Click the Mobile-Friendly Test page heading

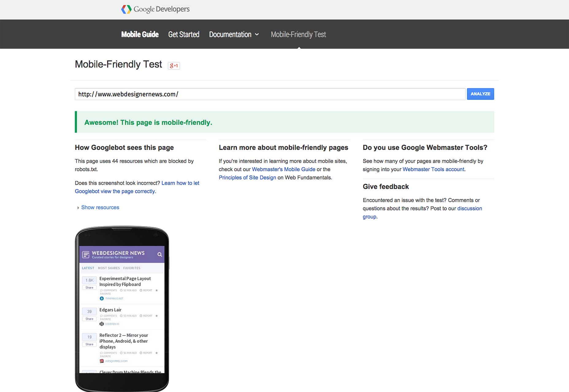pos(118,64)
